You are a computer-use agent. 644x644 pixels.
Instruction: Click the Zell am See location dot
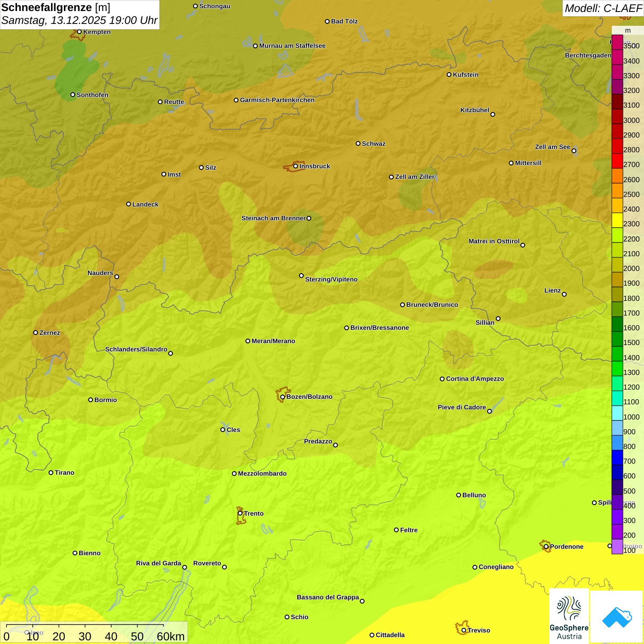[x=574, y=150]
